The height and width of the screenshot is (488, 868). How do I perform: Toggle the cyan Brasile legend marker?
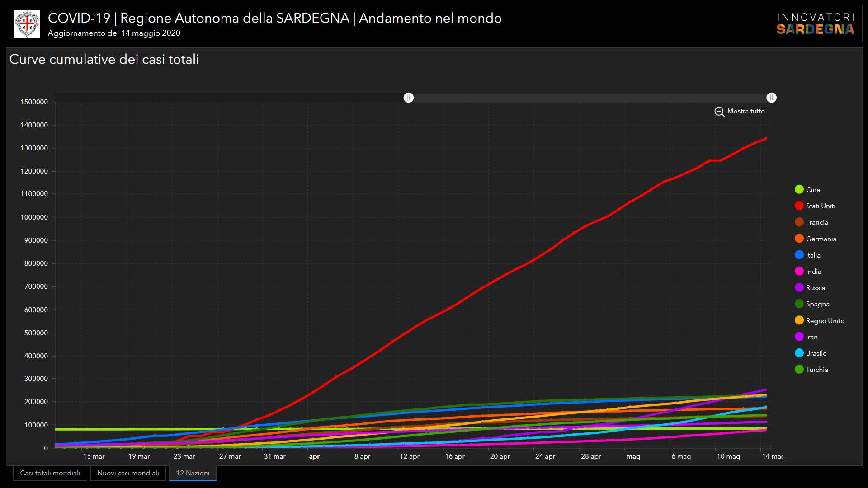799,353
